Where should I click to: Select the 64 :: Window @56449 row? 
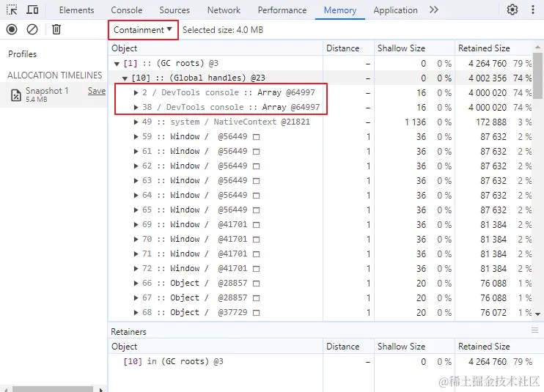[320, 195]
